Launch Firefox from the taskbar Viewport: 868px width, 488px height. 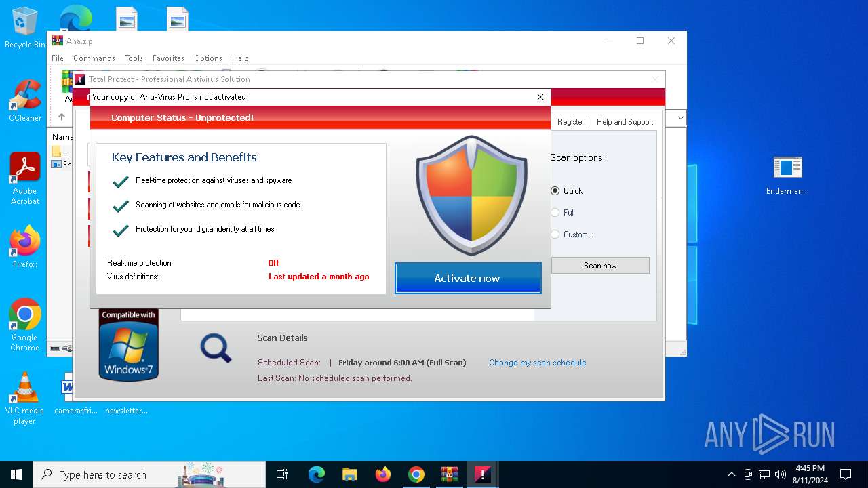(x=383, y=474)
